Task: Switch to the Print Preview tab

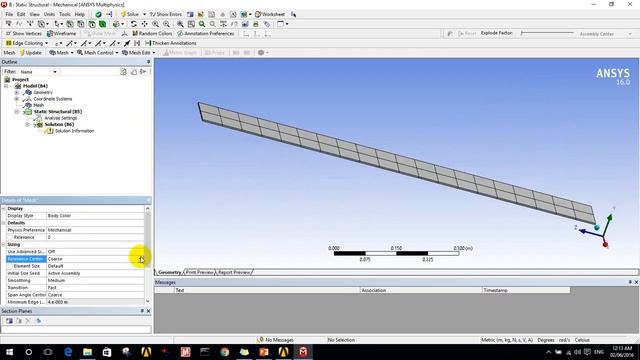Action: 200,272
